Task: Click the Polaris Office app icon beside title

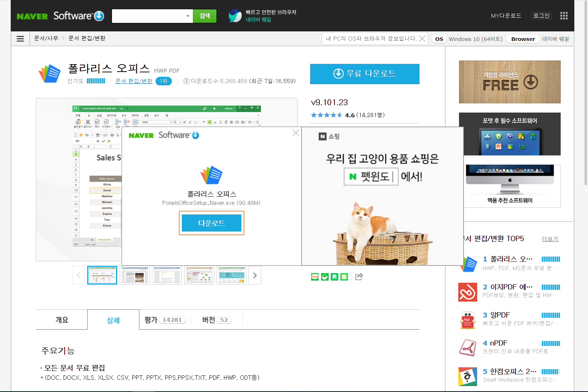Action: 50,73
